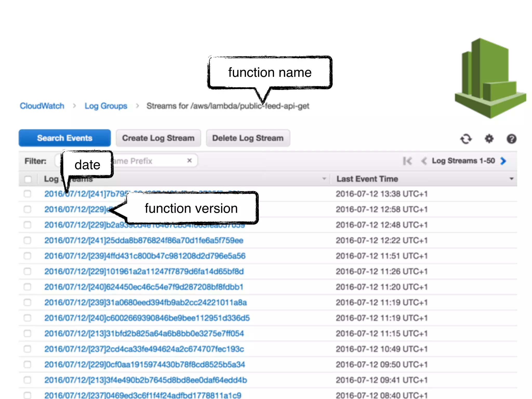Select the '2016-07-12 09:50 UTC+1' cell
532x399 pixels.
coord(382,364)
